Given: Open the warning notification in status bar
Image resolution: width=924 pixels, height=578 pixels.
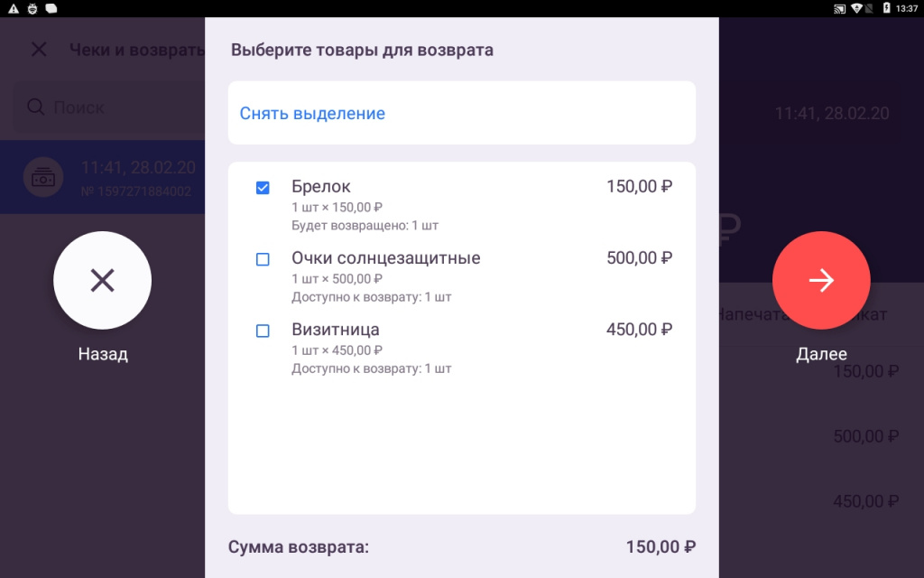Looking at the screenshot, I should tap(14, 8).
